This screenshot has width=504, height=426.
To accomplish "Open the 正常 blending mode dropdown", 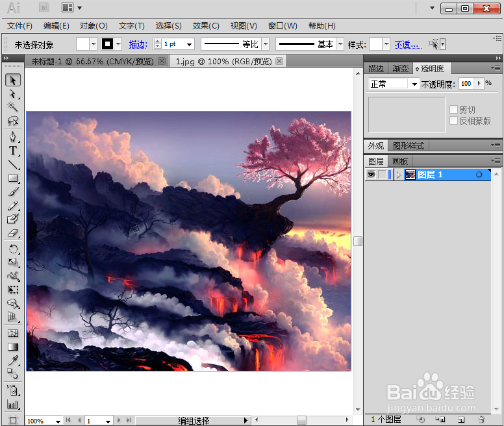I will (x=414, y=84).
